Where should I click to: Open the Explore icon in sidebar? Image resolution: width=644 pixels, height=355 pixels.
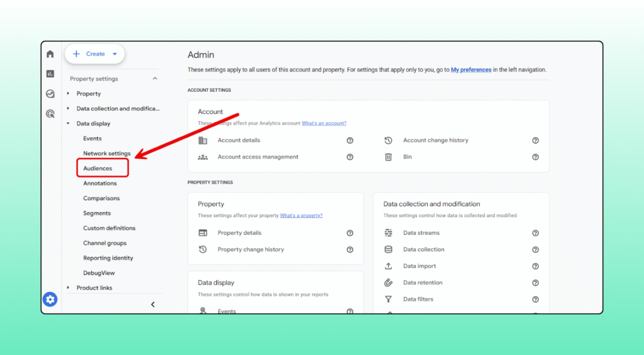pyautogui.click(x=50, y=94)
